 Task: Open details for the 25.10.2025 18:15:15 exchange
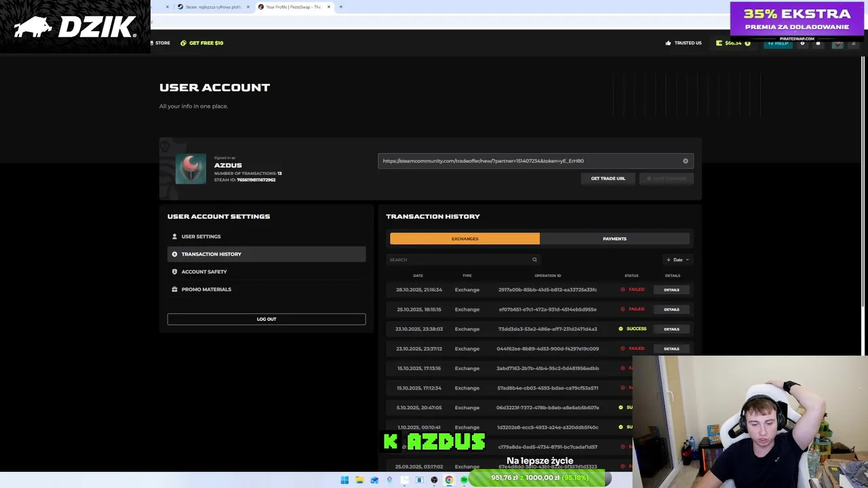click(x=671, y=310)
